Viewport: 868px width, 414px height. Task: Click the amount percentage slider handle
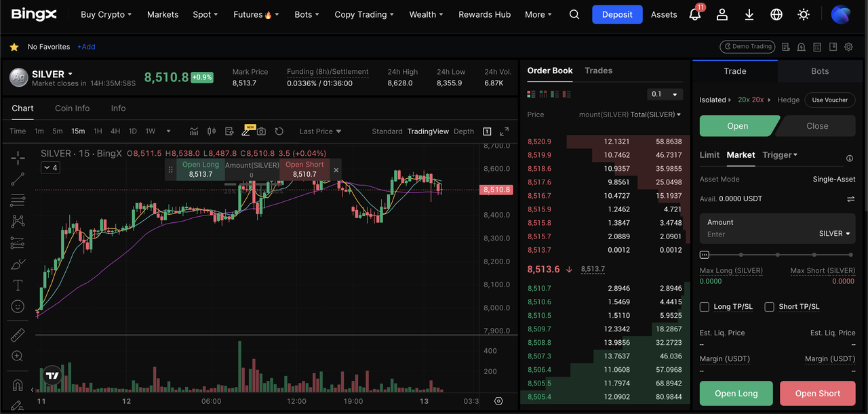(705, 255)
